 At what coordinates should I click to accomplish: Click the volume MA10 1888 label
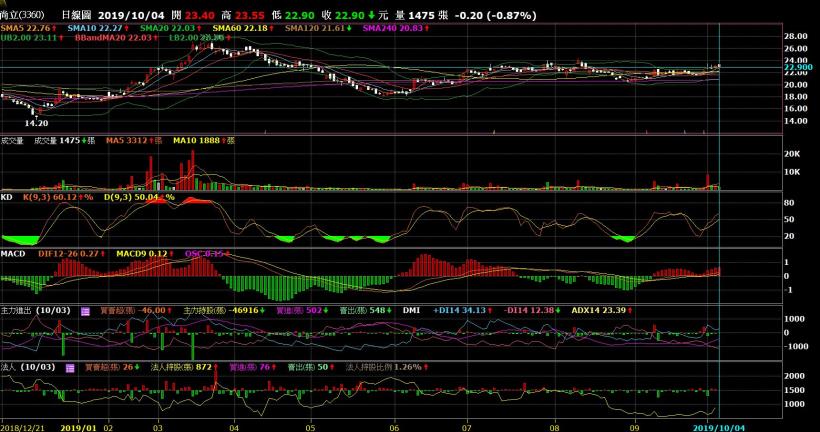(x=203, y=141)
